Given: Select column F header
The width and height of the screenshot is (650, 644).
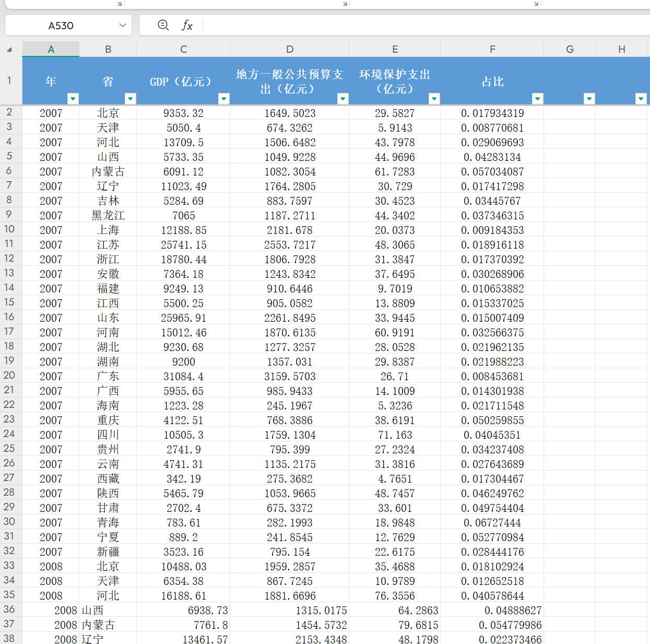Looking at the screenshot, I should click(492, 49).
